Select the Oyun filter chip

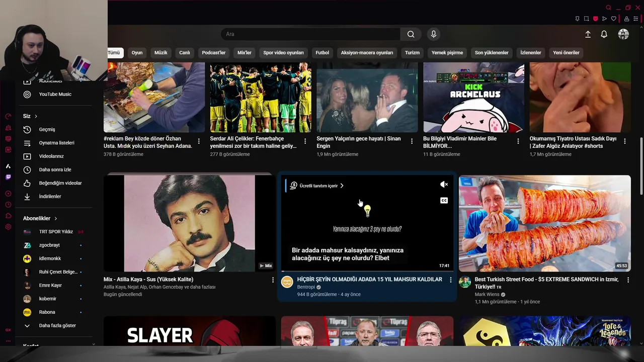tap(137, 52)
